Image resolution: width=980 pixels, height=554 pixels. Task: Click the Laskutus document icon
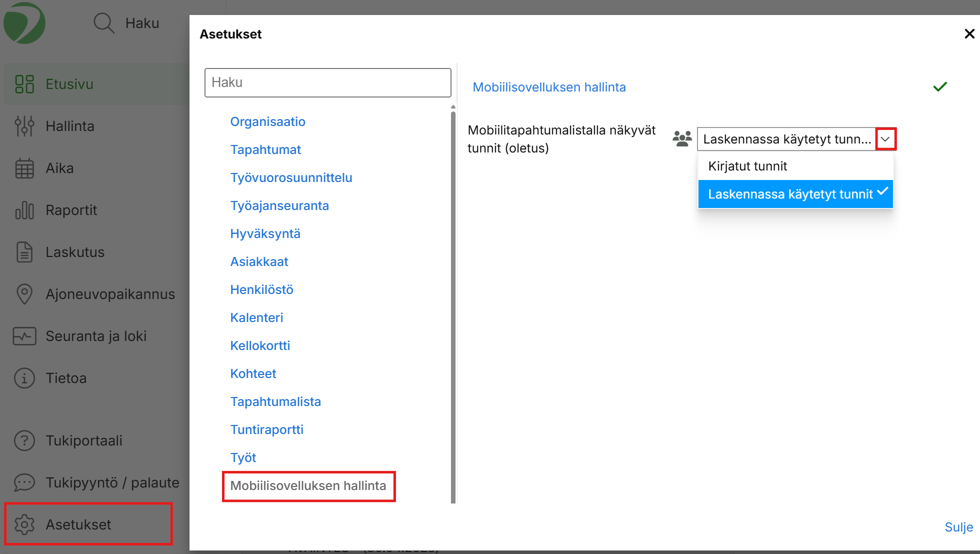coord(24,252)
